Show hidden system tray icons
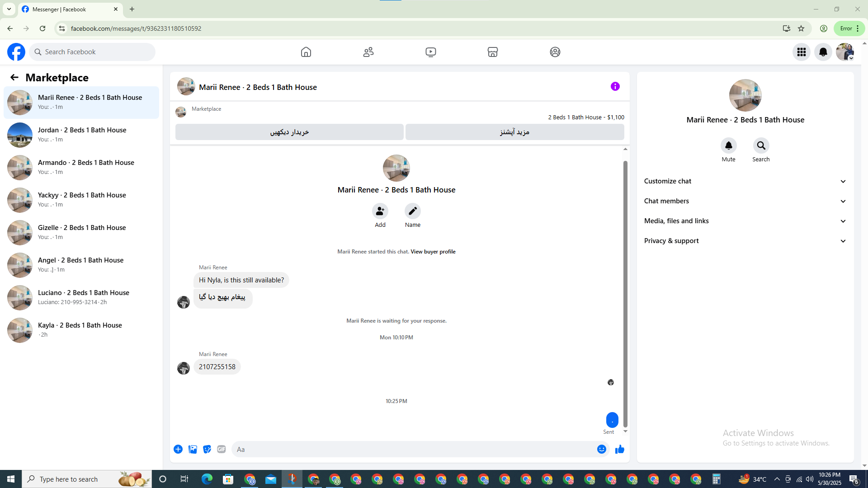The height and width of the screenshot is (488, 868). (777, 479)
